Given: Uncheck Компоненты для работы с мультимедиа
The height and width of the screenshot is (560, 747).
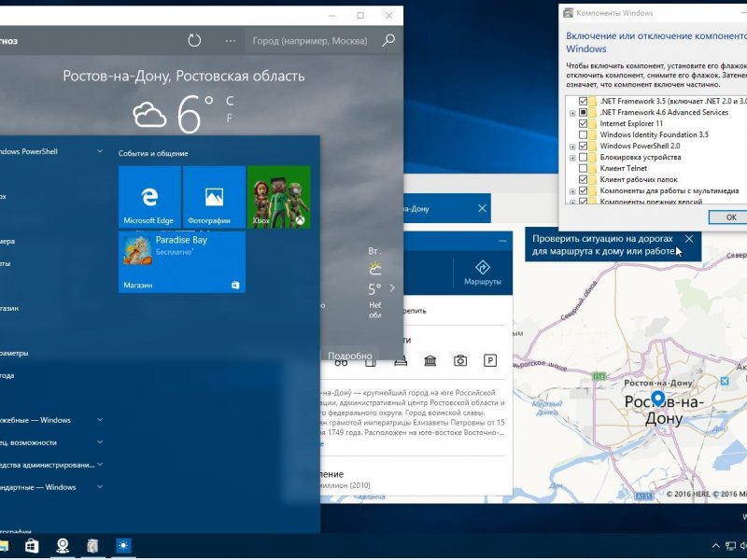Looking at the screenshot, I should [x=583, y=190].
